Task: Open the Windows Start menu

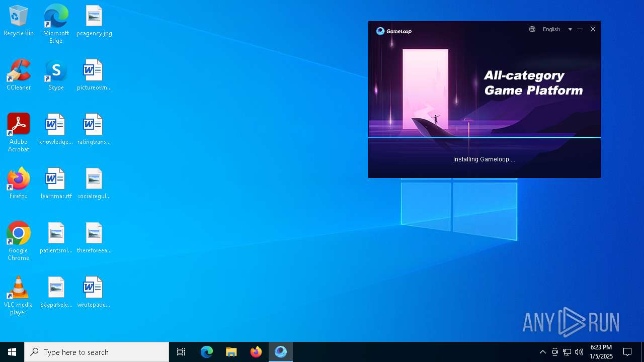Action: (x=12, y=352)
